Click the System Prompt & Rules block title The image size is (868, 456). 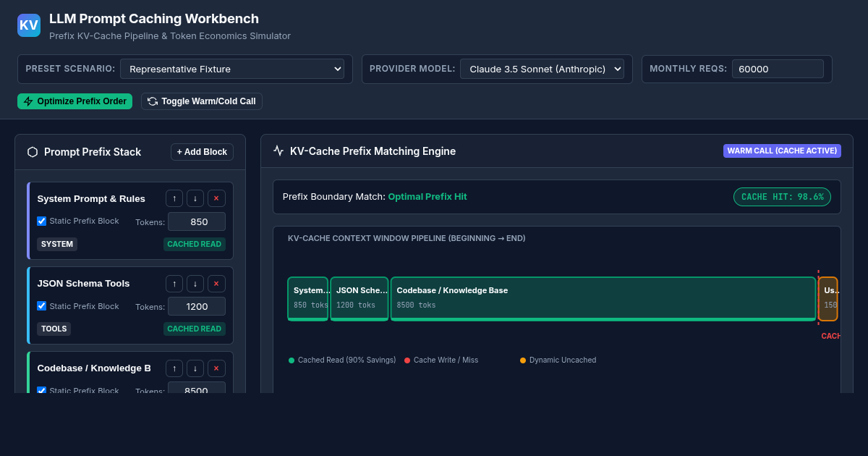[91, 198]
